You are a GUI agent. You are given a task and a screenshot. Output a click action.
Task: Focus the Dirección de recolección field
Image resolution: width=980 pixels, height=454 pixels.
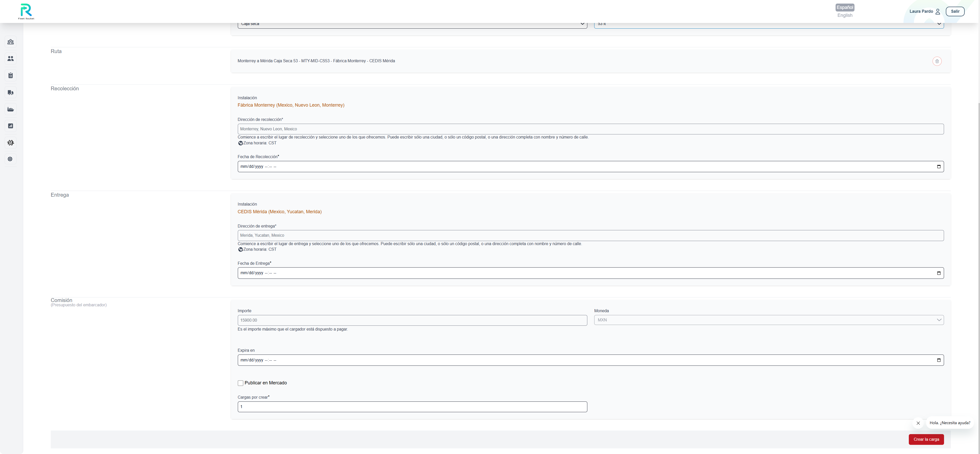click(590, 129)
